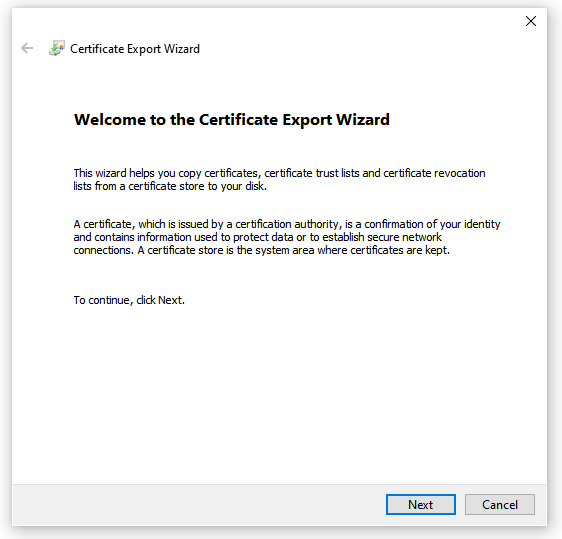Click the words 'certificate revocation' in first paragraph
This screenshot has height=539, width=562.
(434, 173)
